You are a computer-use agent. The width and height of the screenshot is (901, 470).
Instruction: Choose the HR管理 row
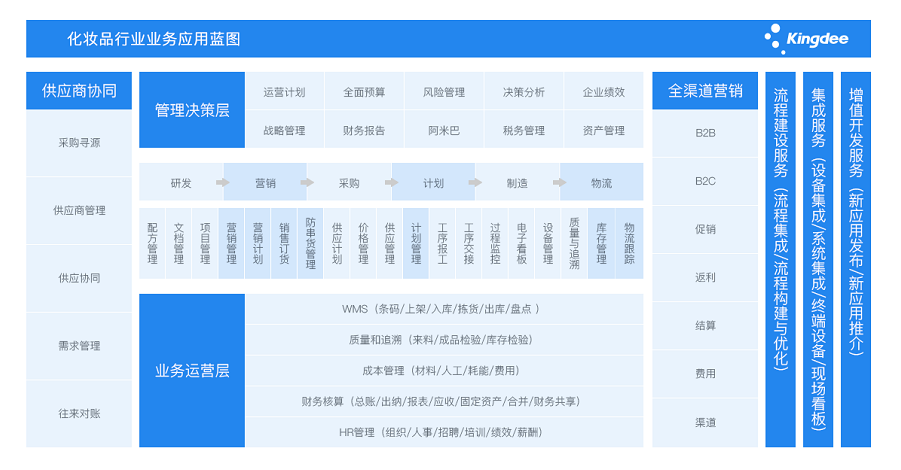(444, 432)
